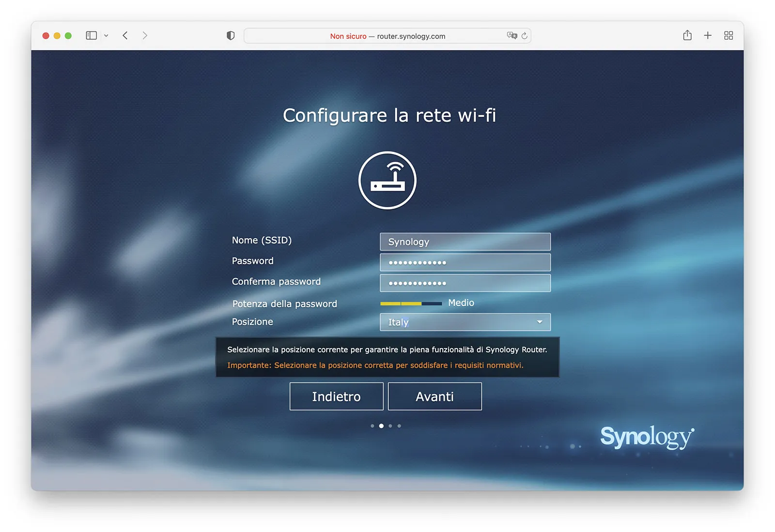
Task: Click the Conferma password field
Action: (465, 283)
